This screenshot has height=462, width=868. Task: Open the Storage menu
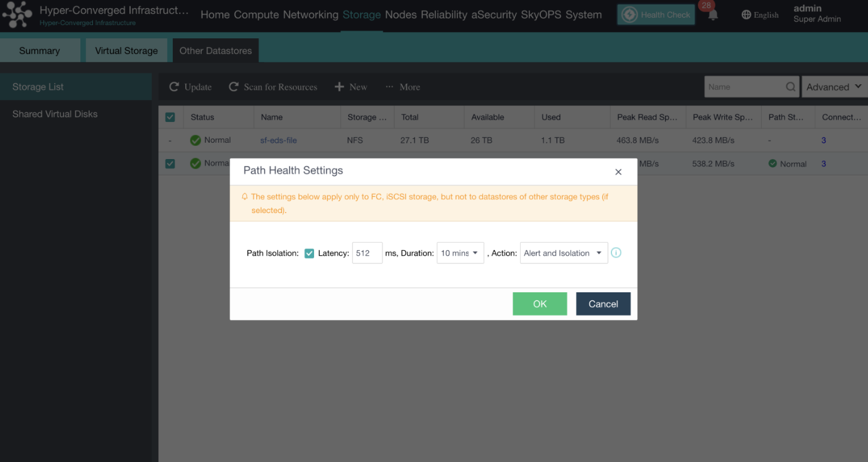(362, 14)
